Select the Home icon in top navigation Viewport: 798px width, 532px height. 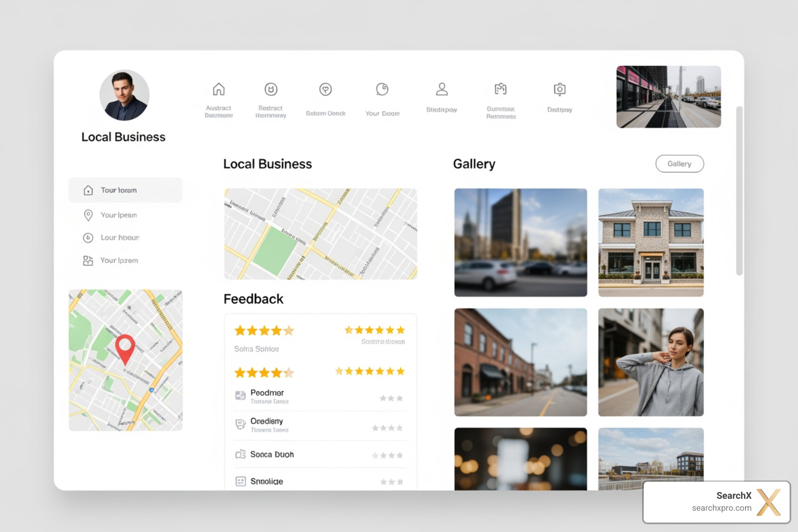219,89
